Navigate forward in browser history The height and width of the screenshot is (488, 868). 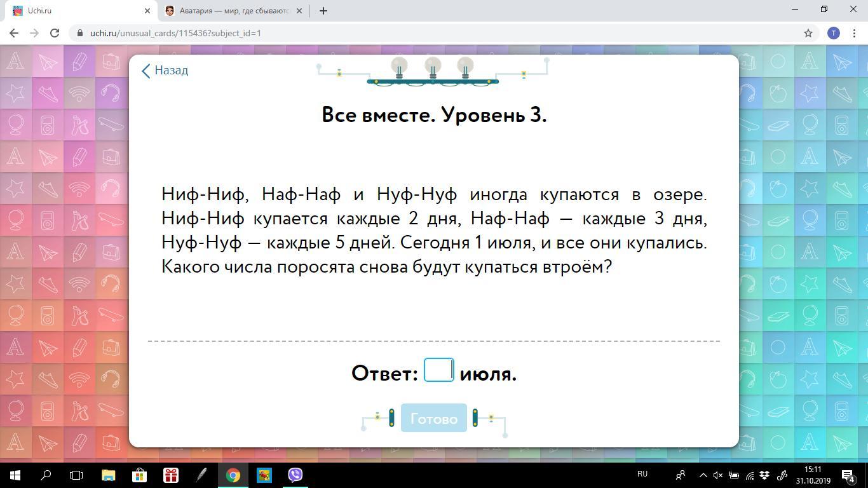click(x=34, y=33)
